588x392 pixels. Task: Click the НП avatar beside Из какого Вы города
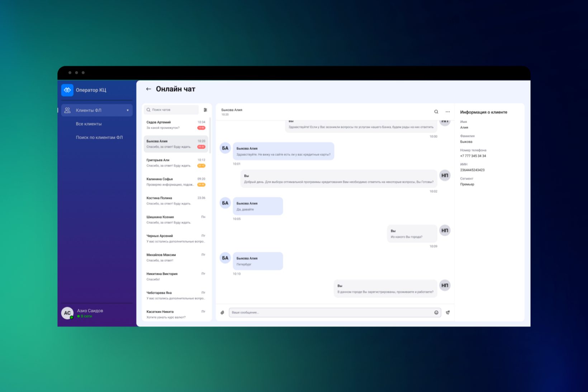pyautogui.click(x=445, y=230)
